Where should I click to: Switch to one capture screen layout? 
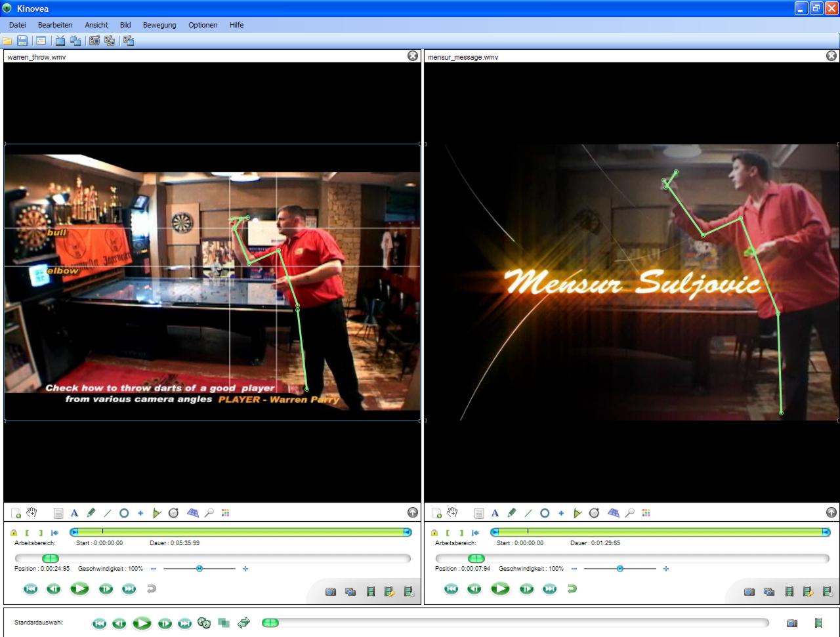pos(94,41)
